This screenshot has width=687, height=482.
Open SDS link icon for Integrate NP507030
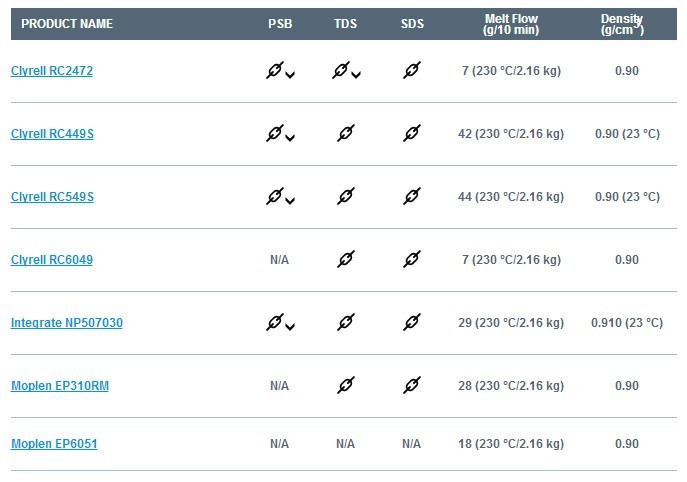[412, 323]
